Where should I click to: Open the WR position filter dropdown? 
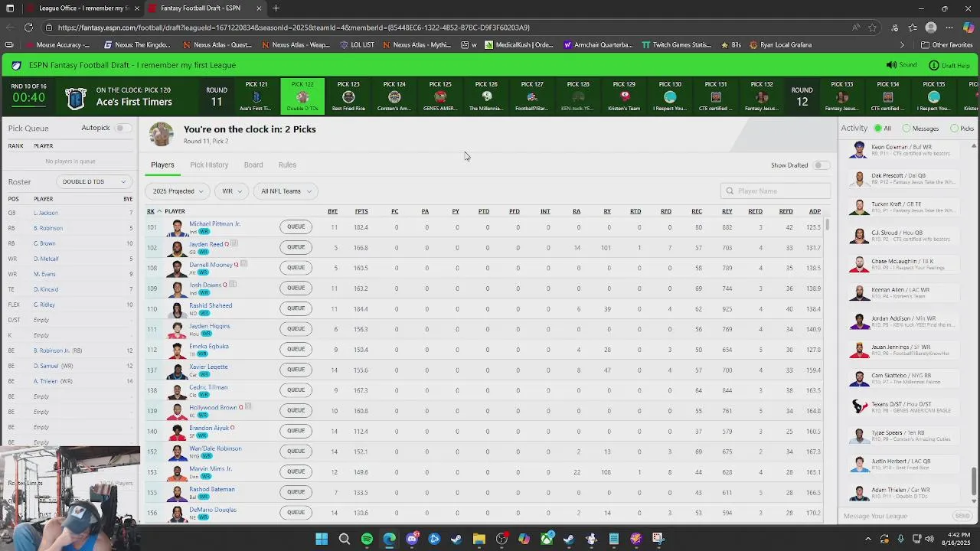tap(231, 191)
